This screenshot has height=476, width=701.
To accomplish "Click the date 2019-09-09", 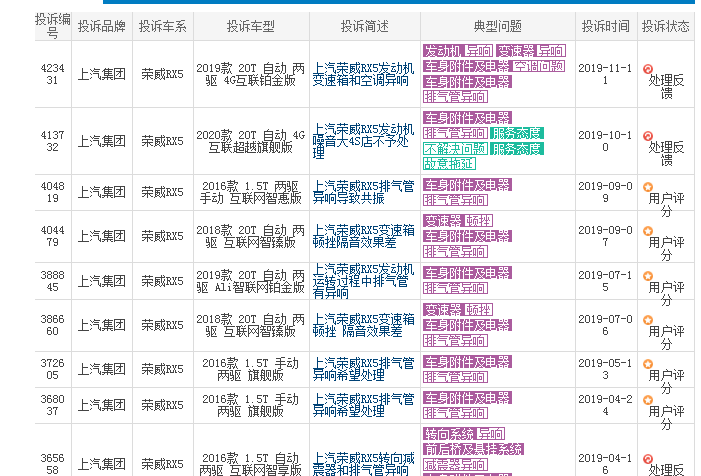I will tap(605, 192).
